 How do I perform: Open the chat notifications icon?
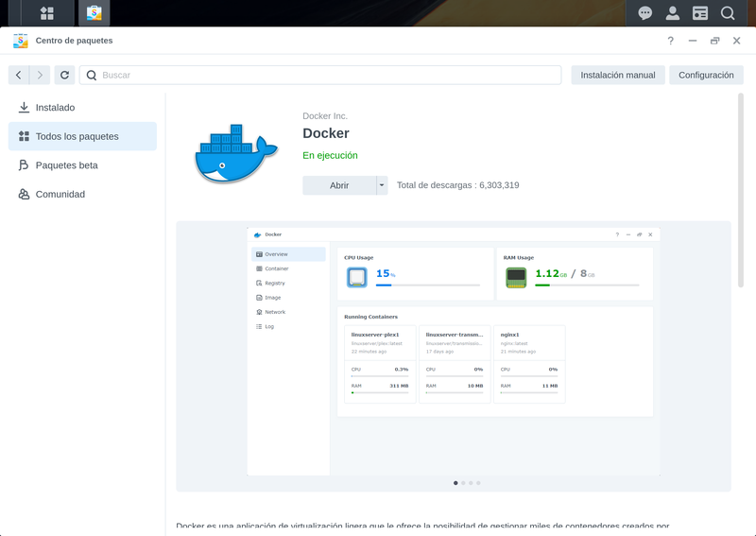pyautogui.click(x=644, y=13)
